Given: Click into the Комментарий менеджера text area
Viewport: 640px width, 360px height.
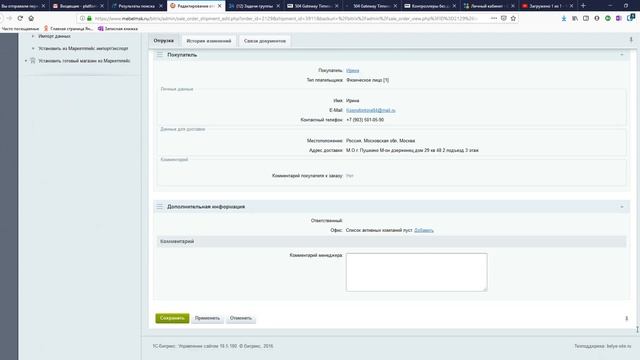Looking at the screenshot, I should pos(417,272).
